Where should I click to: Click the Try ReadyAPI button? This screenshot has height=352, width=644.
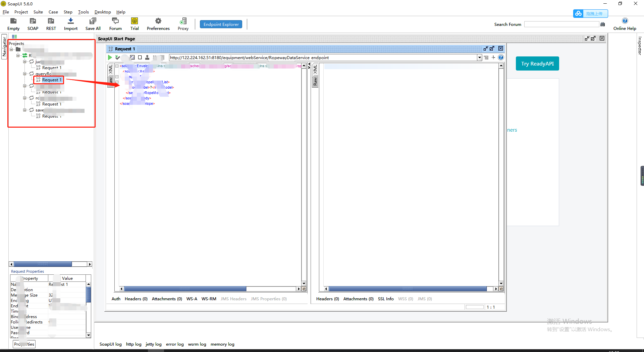click(x=537, y=63)
